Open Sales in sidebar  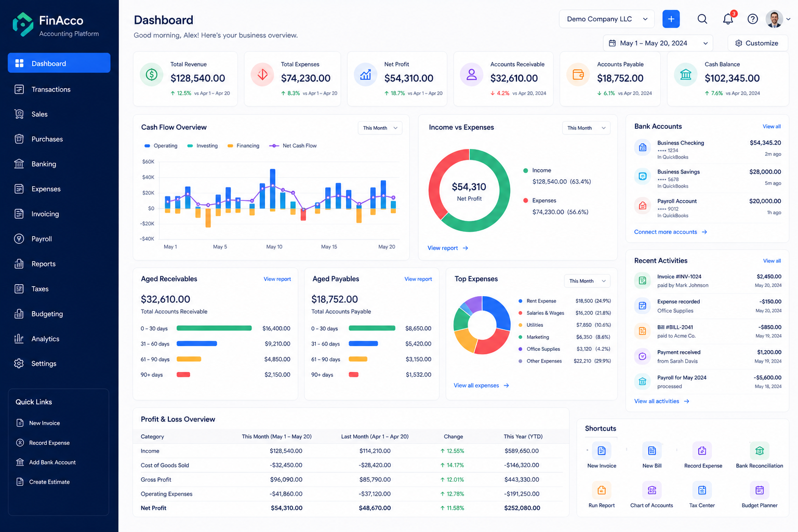[x=59, y=114]
